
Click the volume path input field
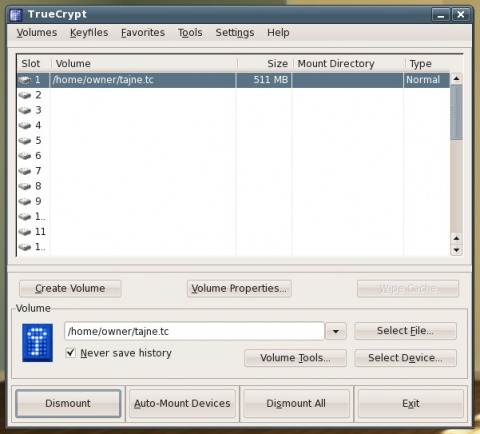[x=194, y=331]
